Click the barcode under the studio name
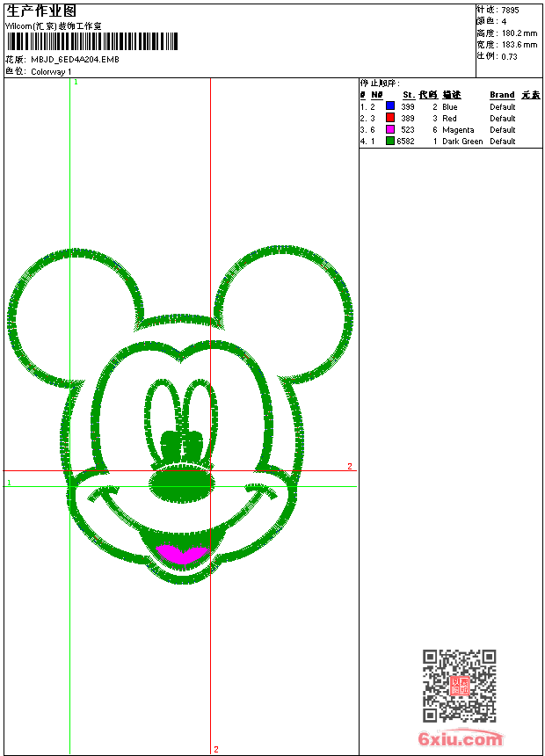Viewport: 545px width, 756px height. (x=91, y=41)
